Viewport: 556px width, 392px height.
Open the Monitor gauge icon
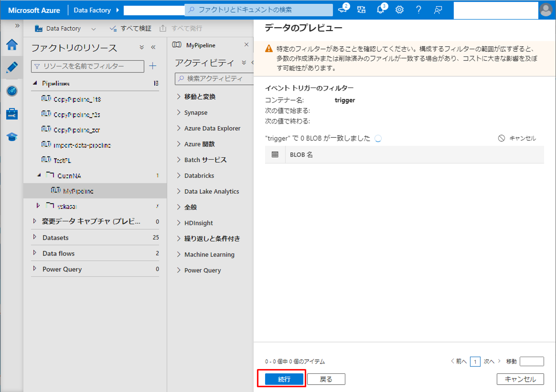click(12, 91)
